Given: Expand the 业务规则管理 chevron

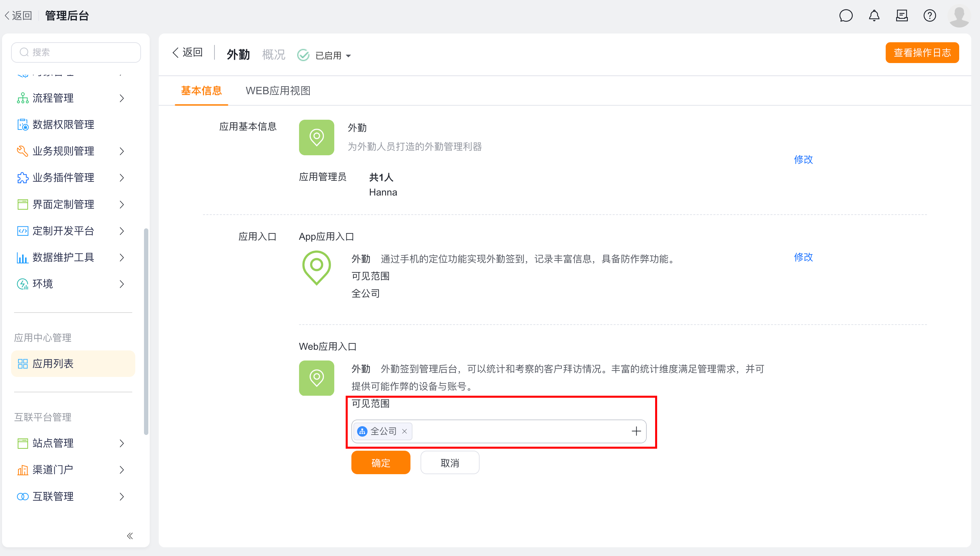Looking at the screenshot, I should click(122, 151).
